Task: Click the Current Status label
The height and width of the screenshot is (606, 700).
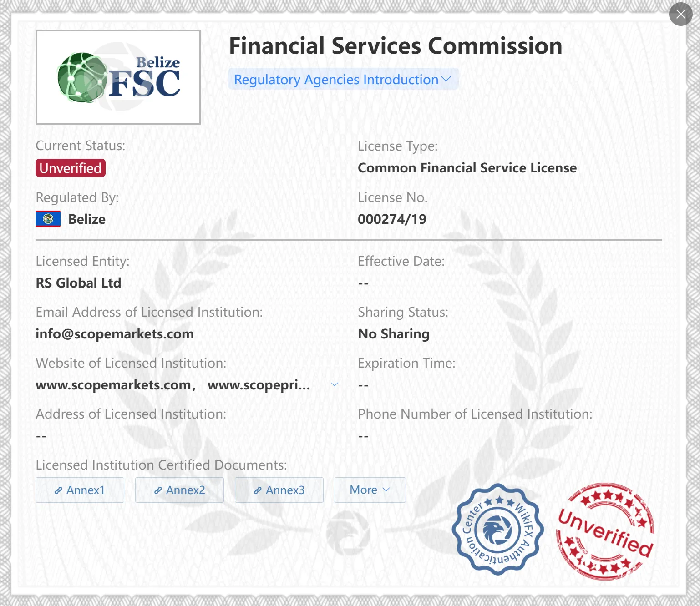Action: pos(81,146)
